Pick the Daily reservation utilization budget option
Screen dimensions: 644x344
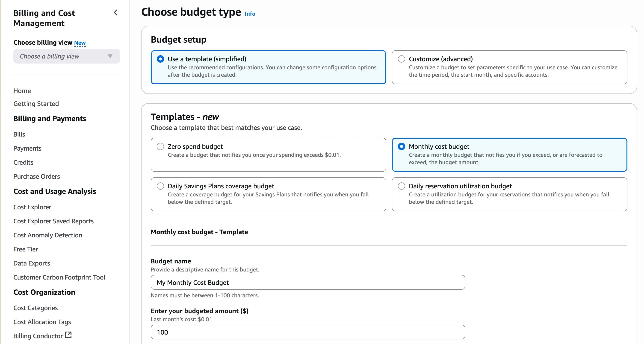point(402,186)
